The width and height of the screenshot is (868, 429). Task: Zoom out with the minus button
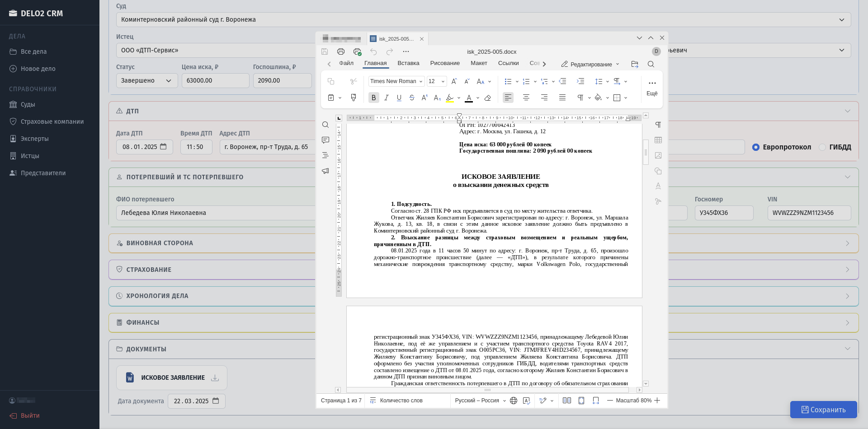click(x=610, y=401)
